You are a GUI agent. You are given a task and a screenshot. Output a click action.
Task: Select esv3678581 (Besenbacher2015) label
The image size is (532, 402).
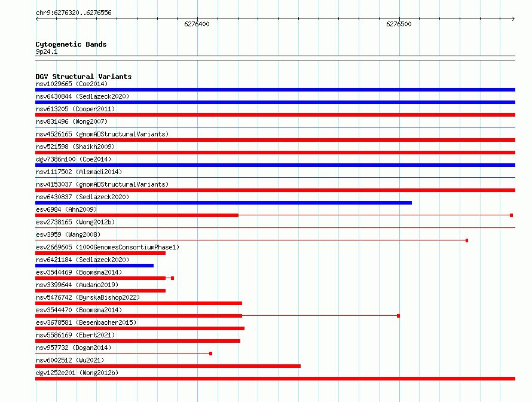pos(86,322)
